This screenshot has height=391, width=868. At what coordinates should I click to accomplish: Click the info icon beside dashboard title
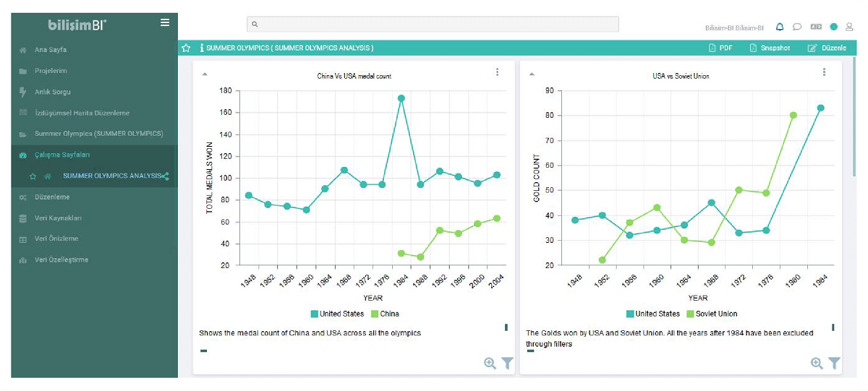(201, 48)
